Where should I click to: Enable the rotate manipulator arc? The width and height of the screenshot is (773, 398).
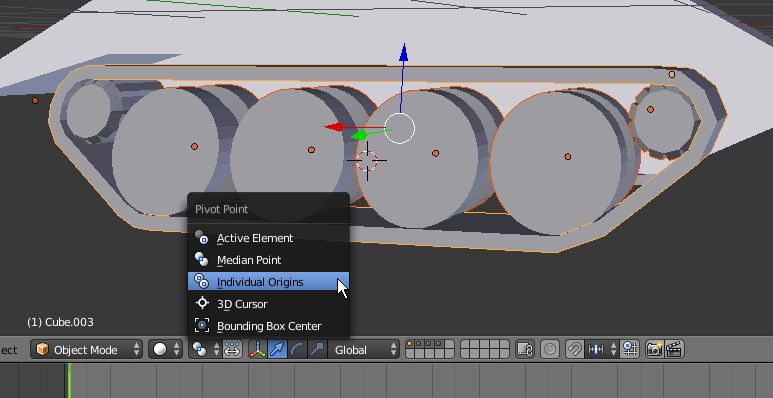coord(297,350)
